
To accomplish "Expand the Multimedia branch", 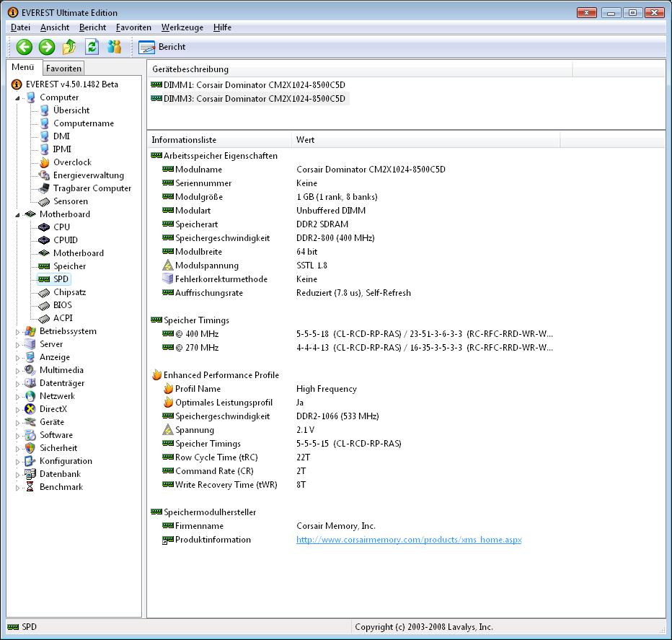I will point(17,371).
